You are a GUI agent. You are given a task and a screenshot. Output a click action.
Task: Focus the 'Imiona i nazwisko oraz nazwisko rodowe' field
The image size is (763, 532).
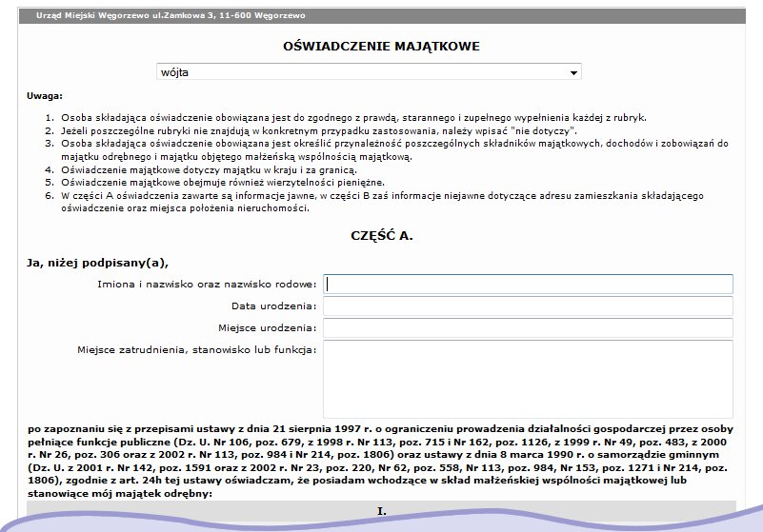tap(528, 284)
